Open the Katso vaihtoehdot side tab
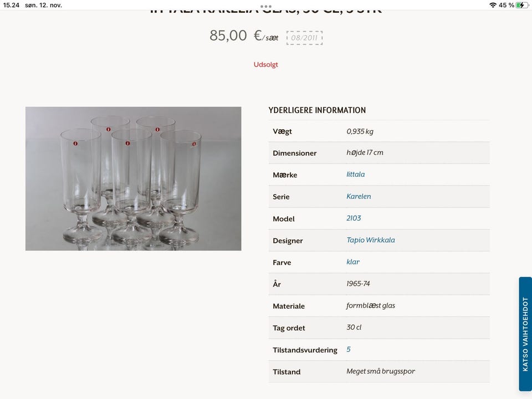532x399 pixels. pyautogui.click(x=525, y=334)
